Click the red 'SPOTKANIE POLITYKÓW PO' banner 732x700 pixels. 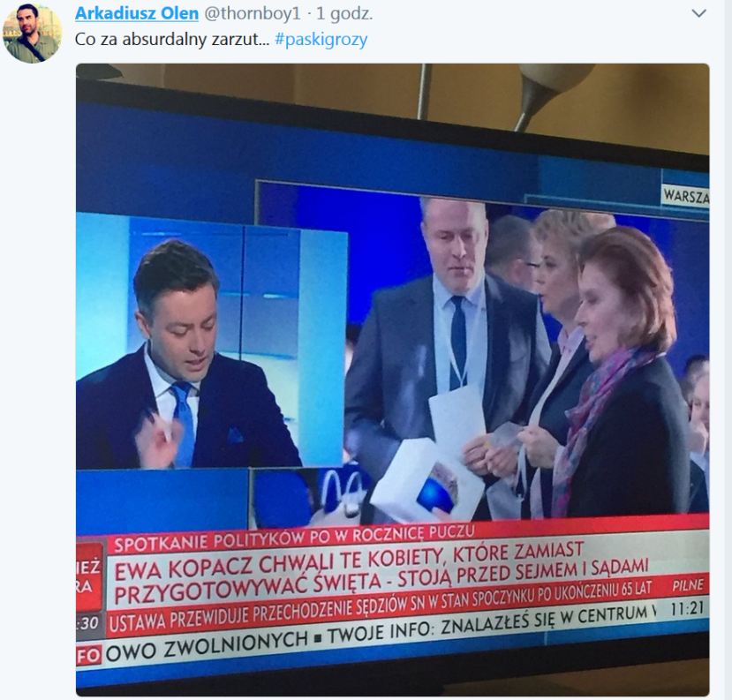[x=294, y=537]
